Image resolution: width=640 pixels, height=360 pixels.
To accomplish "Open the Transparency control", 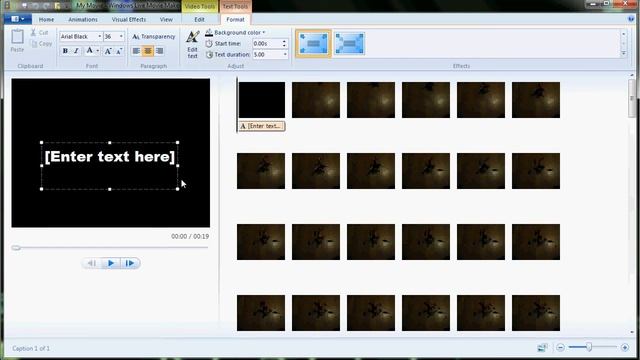I will coord(153,37).
